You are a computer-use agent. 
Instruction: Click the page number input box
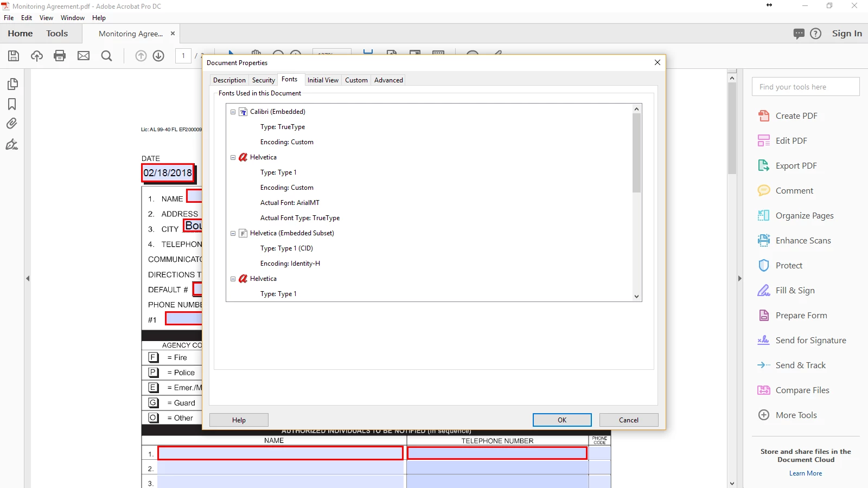(x=183, y=56)
